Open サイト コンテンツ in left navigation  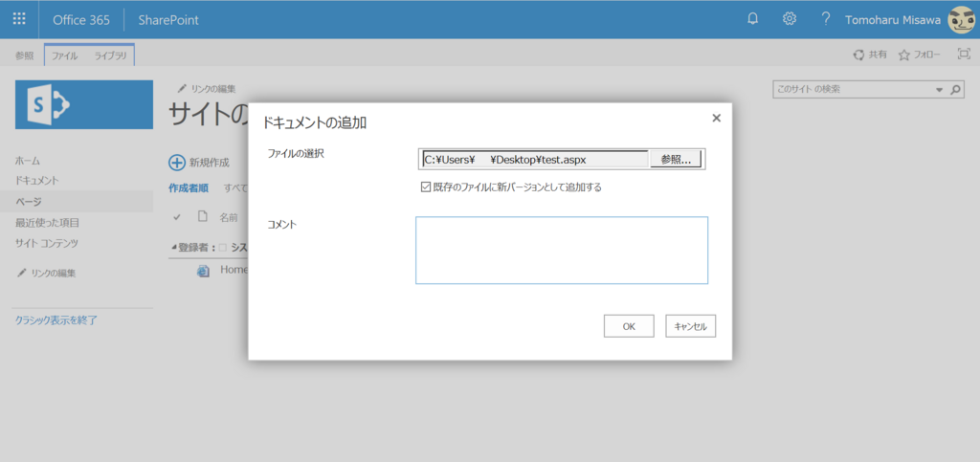[x=47, y=243]
